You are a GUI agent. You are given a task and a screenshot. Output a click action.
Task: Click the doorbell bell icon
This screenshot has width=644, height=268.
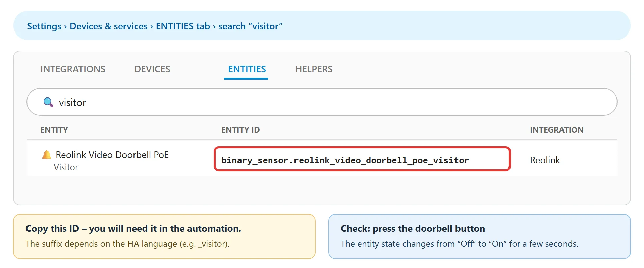47,155
